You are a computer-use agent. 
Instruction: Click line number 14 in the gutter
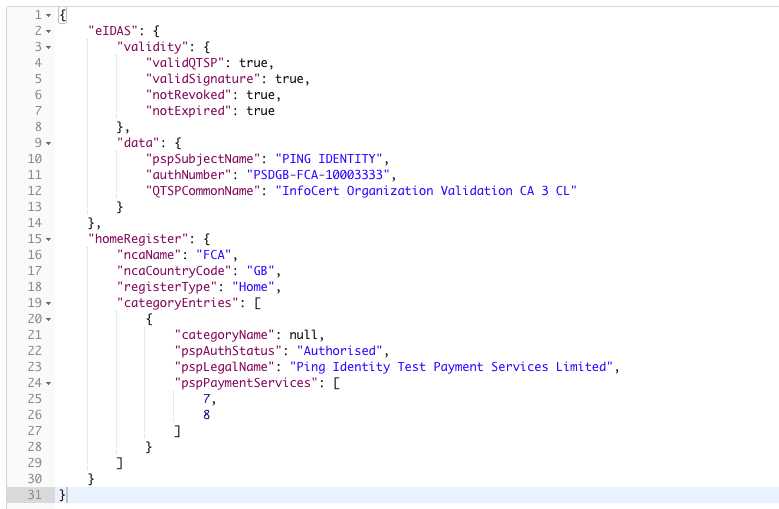[34, 223]
